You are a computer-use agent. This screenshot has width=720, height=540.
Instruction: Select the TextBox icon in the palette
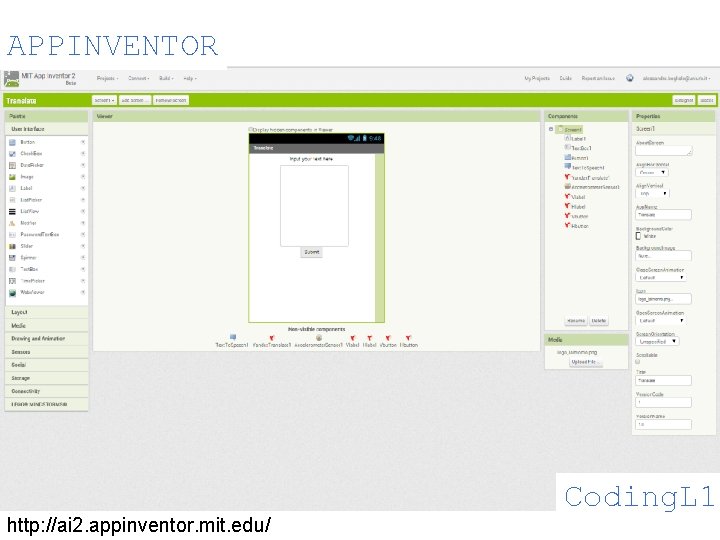[x=12, y=269]
